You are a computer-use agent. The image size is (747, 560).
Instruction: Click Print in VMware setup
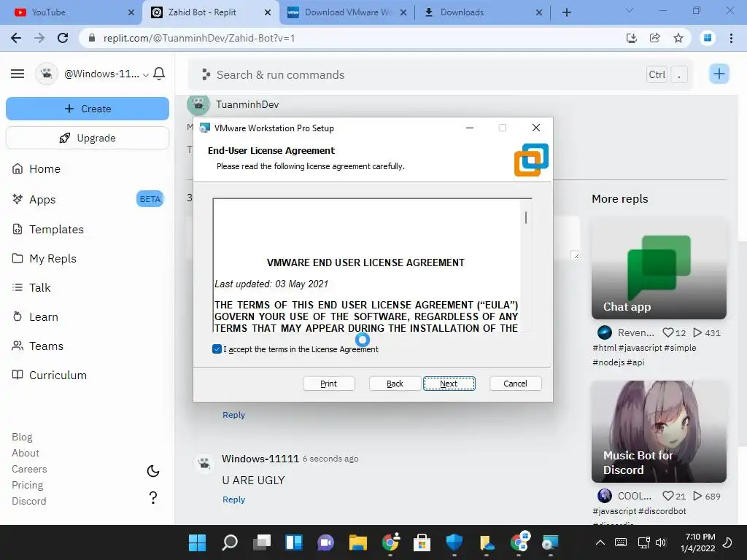329,384
